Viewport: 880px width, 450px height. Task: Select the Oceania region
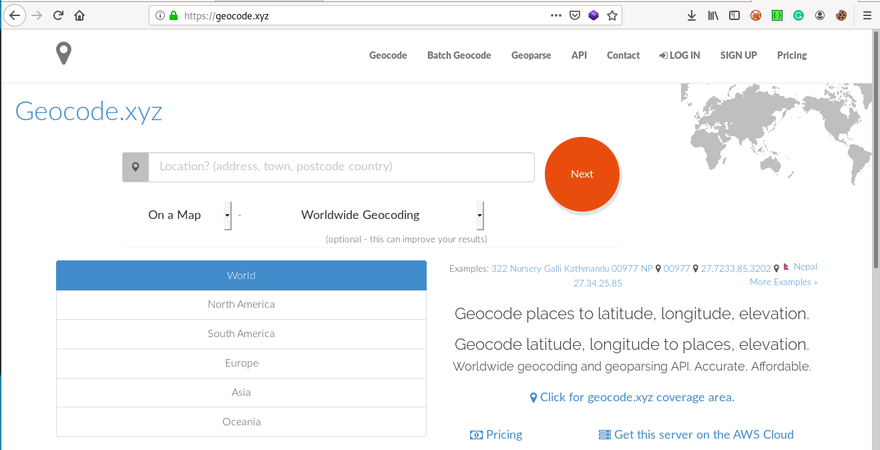pyautogui.click(x=241, y=421)
